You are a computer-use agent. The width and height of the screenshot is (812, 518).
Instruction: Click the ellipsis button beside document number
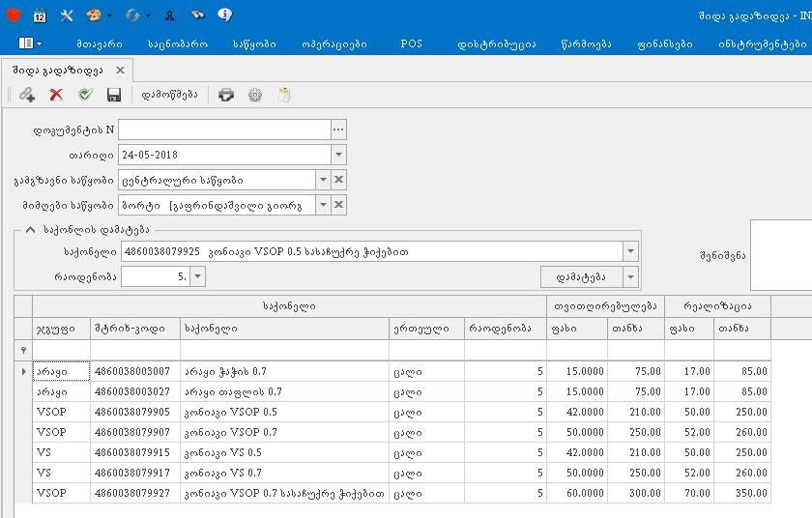pyautogui.click(x=338, y=129)
